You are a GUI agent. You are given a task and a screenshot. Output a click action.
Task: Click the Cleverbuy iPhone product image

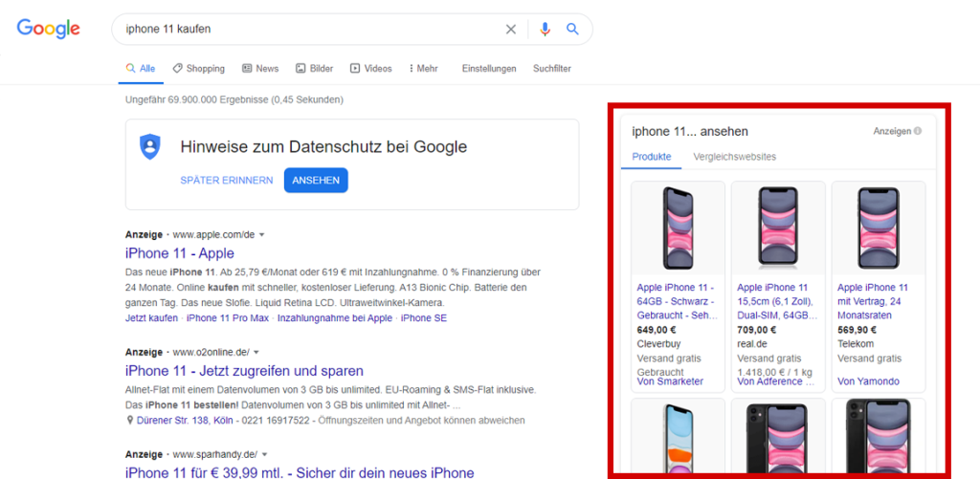click(x=679, y=228)
